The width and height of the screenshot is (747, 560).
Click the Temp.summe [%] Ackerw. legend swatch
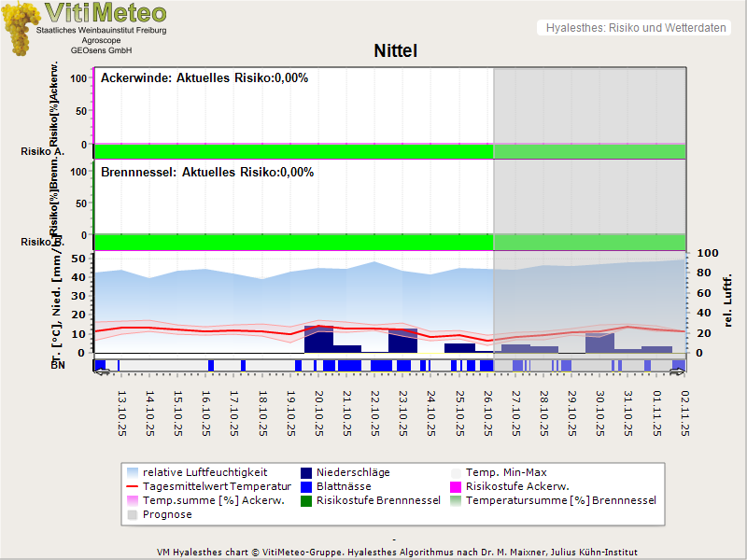point(133,500)
